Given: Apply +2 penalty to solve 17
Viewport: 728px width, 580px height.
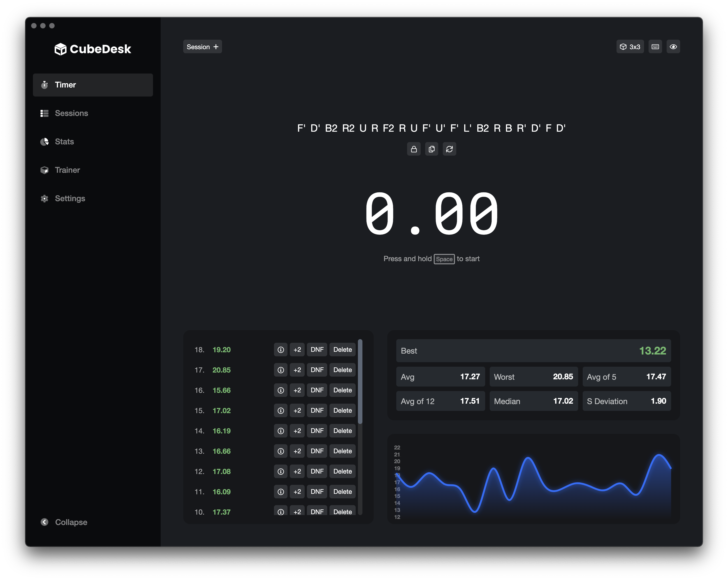Looking at the screenshot, I should click(297, 370).
